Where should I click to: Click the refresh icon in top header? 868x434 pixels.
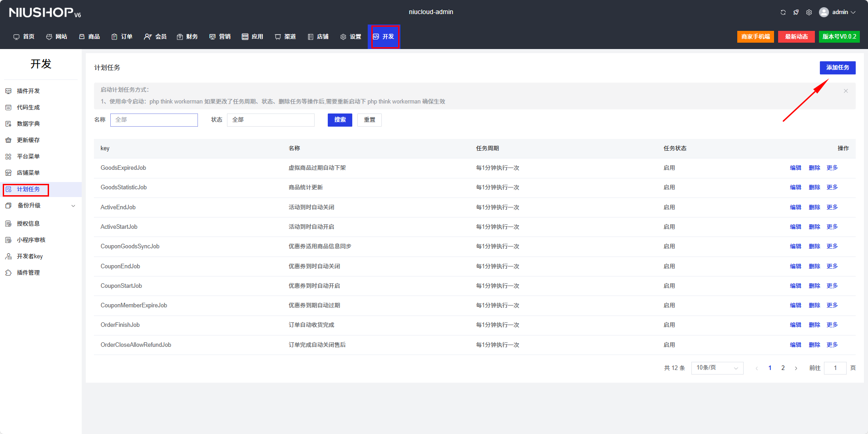point(783,12)
